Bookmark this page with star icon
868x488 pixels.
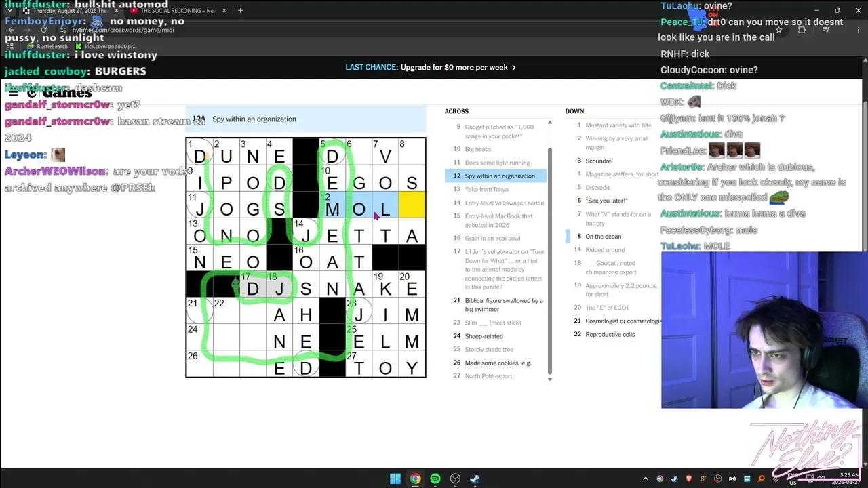(x=778, y=30)
